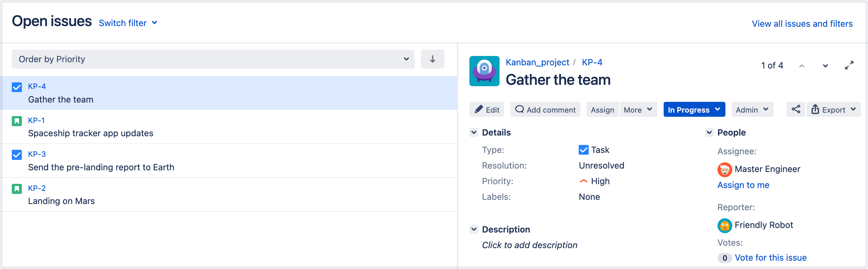
Task: Go to previous issue with up chevron
Action: tap(801, 66)
